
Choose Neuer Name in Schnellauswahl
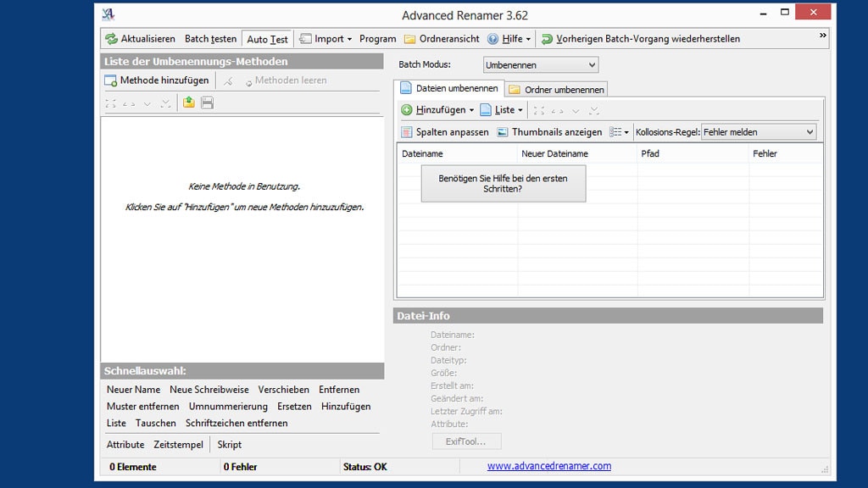click(133, 390)
